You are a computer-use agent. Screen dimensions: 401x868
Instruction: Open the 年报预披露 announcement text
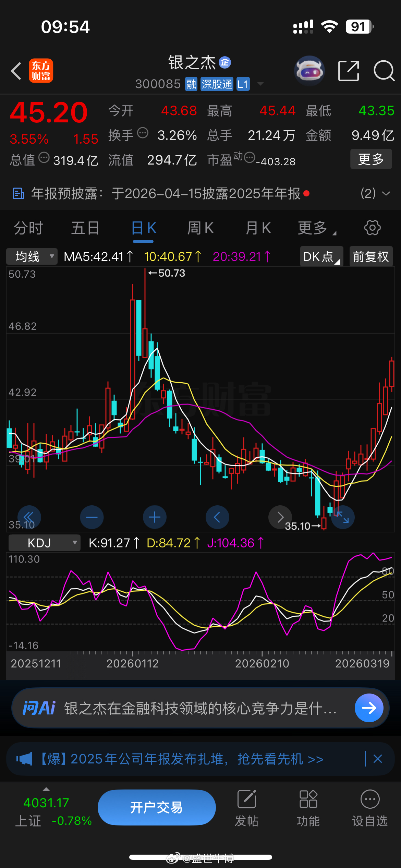point(166,193)
